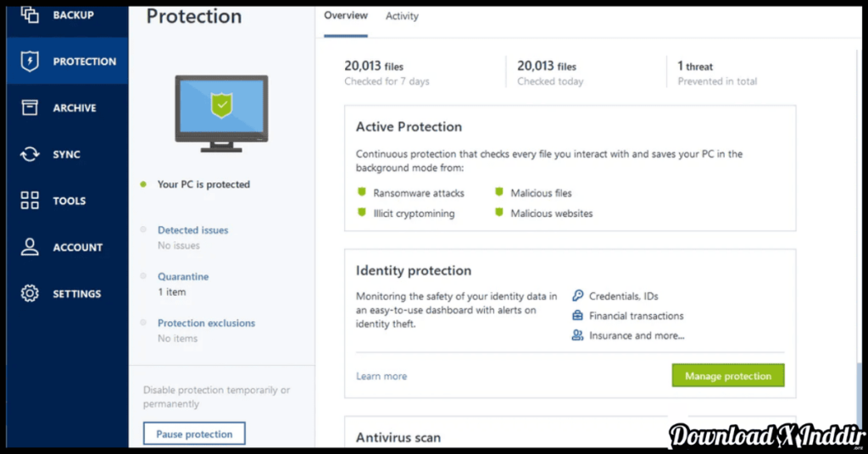Image resolution: width=868 pixels, height=454 pixels.
Task: Click the protected PC monitor illustration
Action: coord(221,113)
